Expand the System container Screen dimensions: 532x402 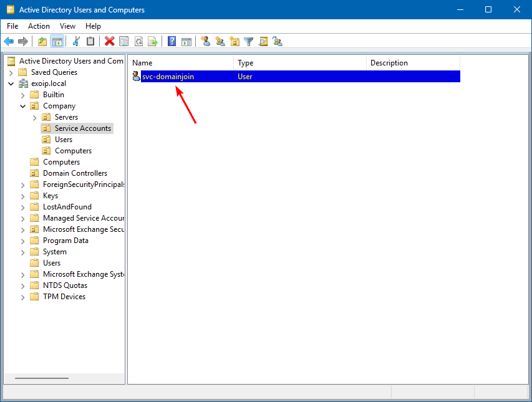click(22, 252)
